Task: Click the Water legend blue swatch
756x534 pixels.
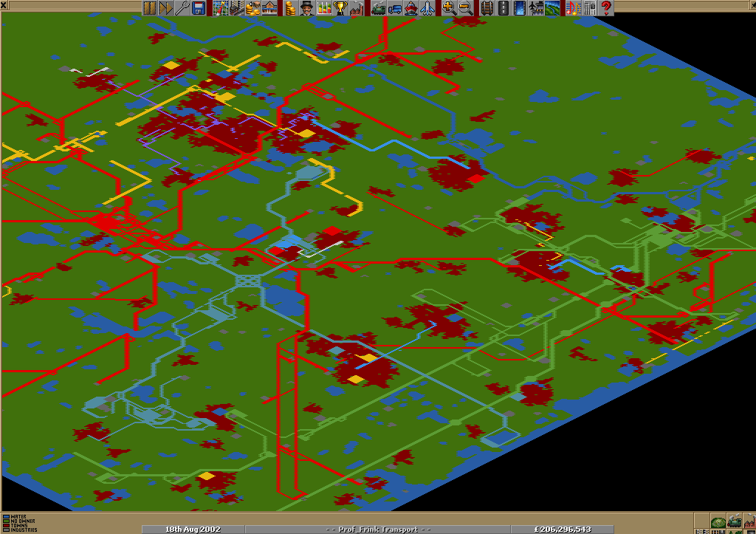Action: [x=6, y=516]
